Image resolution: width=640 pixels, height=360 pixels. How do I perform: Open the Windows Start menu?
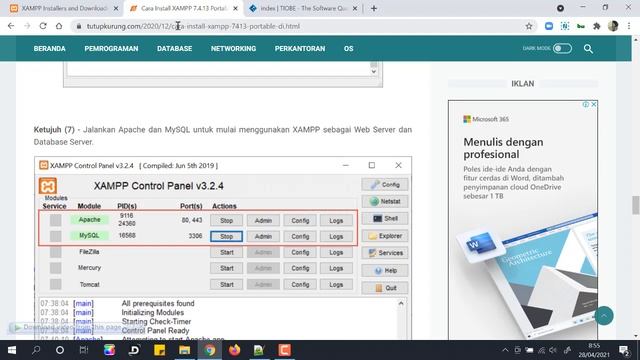[12, 350]
